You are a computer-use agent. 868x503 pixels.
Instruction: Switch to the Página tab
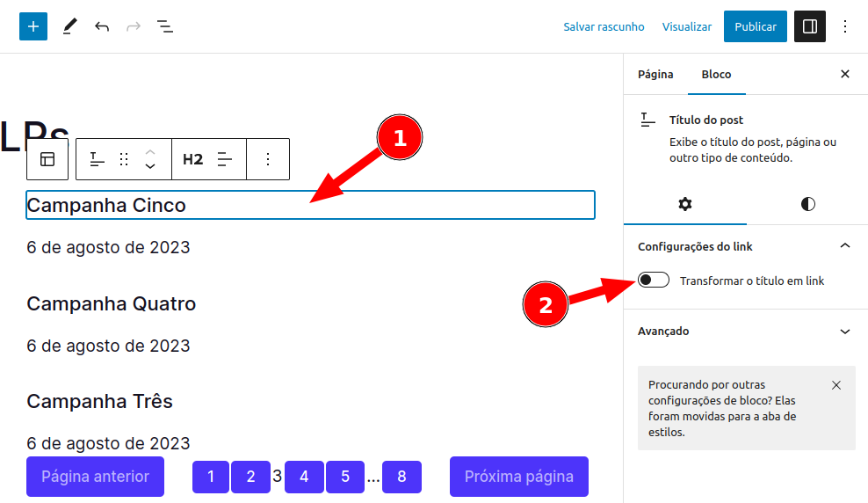coord(655,74)
